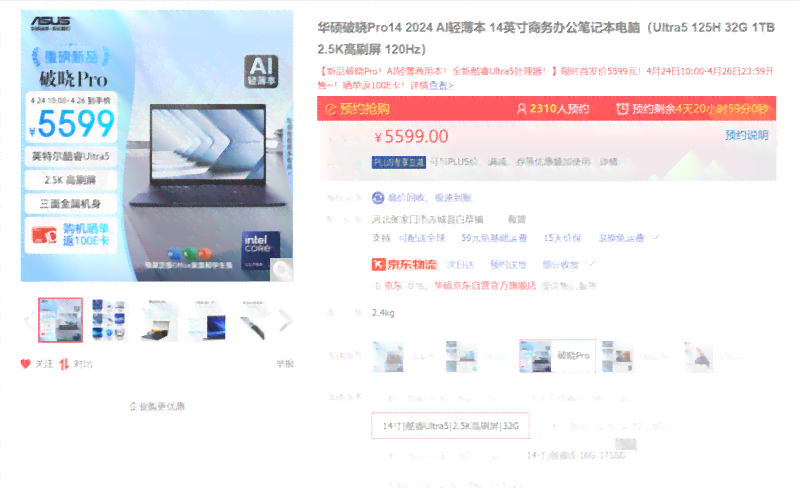Open the 预约说明 reservation info link

click(x=746, y=135)
